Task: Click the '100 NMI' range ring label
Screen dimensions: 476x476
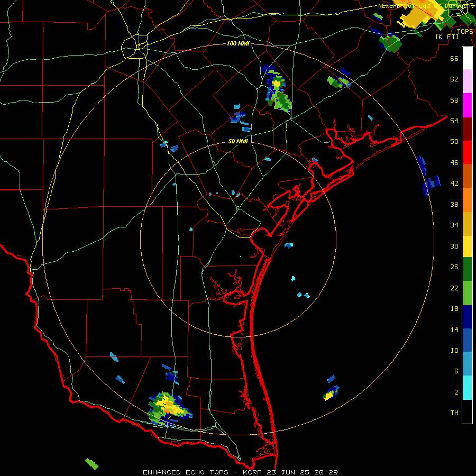Action: tap(238, 44)
